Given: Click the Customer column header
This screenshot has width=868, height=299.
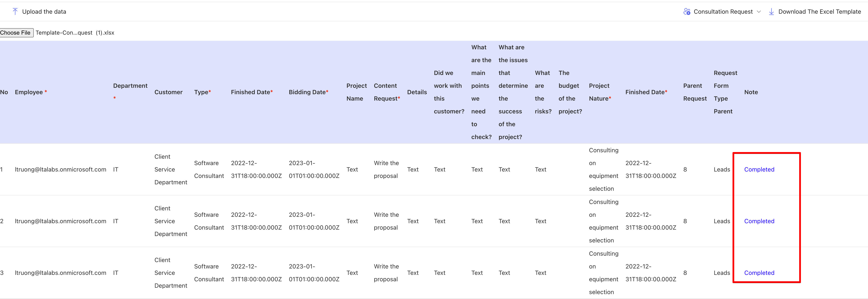Looking at the screenshot, I should pos(168,92).
